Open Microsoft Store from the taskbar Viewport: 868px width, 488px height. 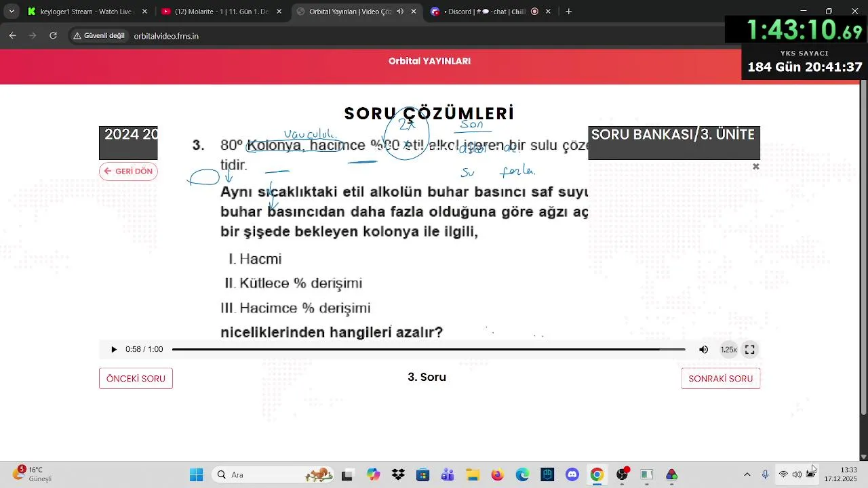[x=422, y=474]
